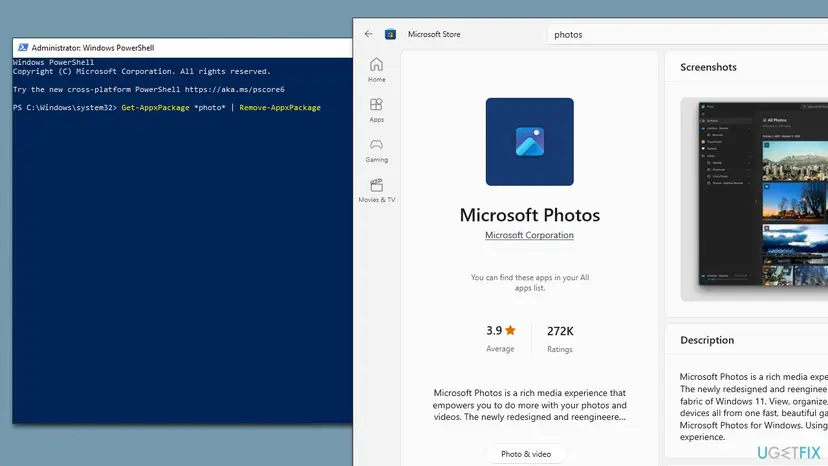Click the Screenshots section heading
828x466 pixels.
point(708,67)
